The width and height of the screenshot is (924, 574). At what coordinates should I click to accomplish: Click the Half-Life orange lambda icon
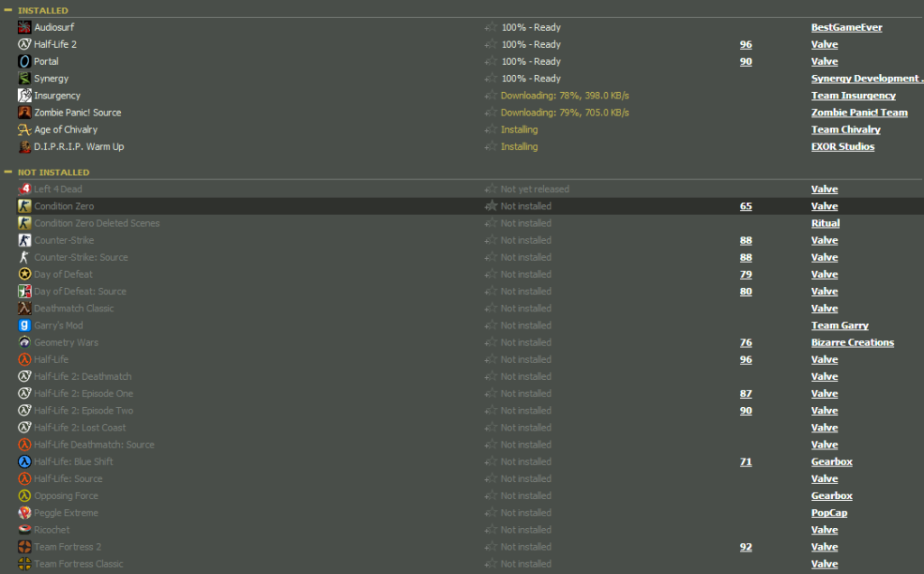point(24,359)
